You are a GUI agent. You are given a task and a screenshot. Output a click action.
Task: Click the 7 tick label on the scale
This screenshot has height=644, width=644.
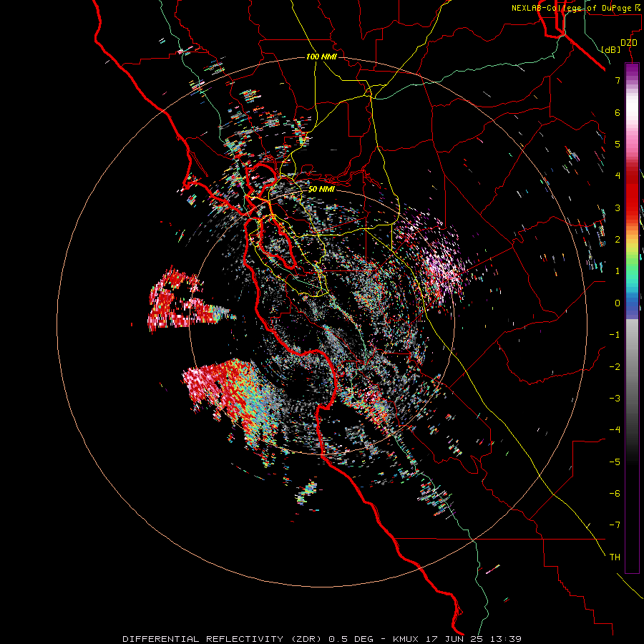coord(618,80)
